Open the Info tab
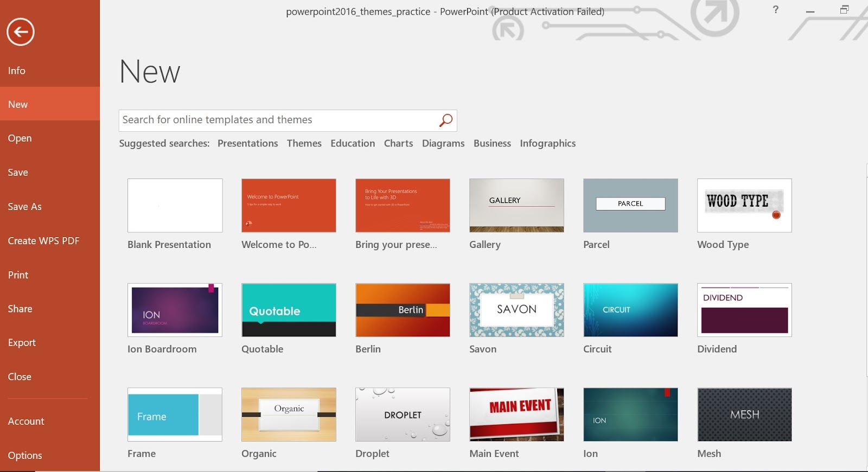 (50, 71)
